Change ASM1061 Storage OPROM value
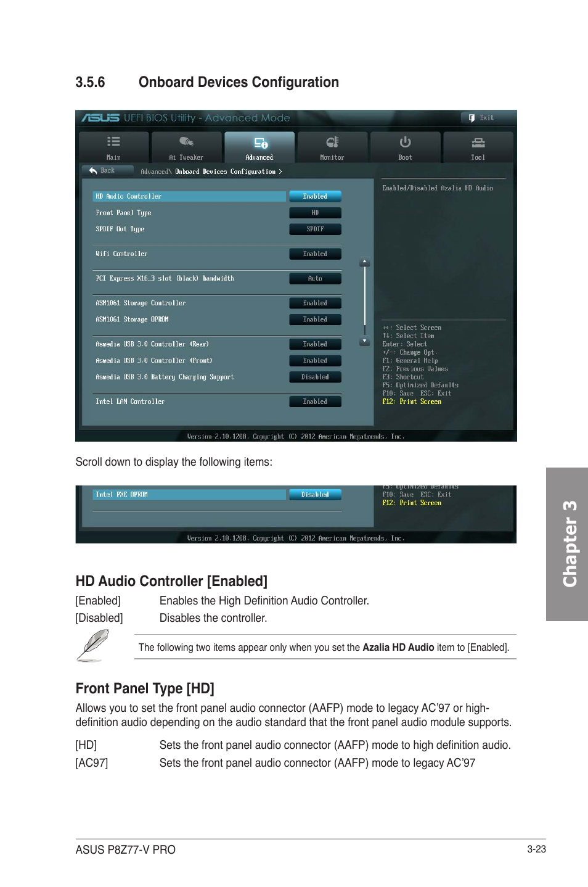This screenshot has width=588, height=887. coord(315,320)
